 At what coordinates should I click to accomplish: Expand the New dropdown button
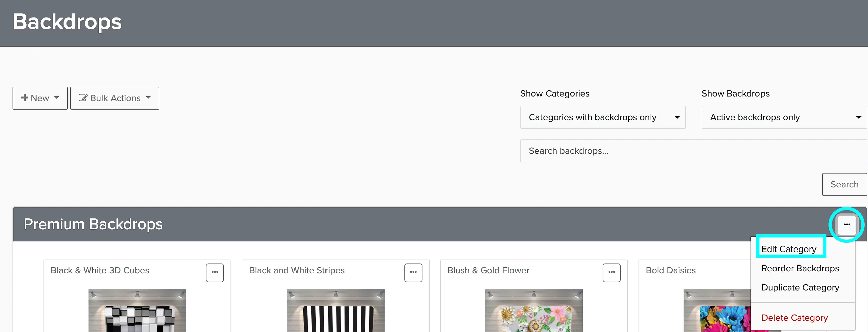pos(40,98)
